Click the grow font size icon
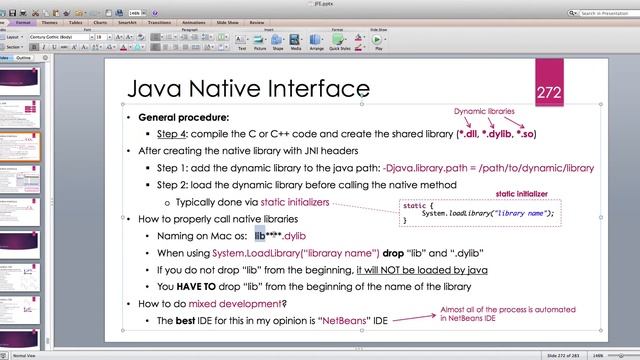This screenshot has width=640, height=360. pos(119,37)
